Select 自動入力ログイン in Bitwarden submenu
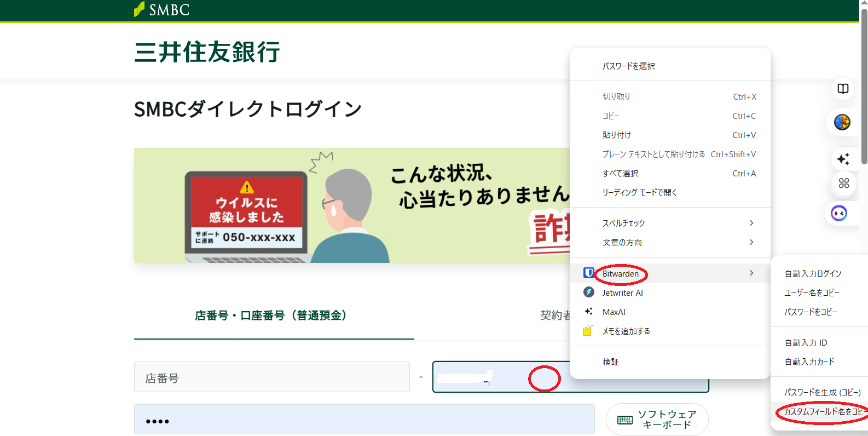This screenshot has height=436, width=868. (813, 273)
